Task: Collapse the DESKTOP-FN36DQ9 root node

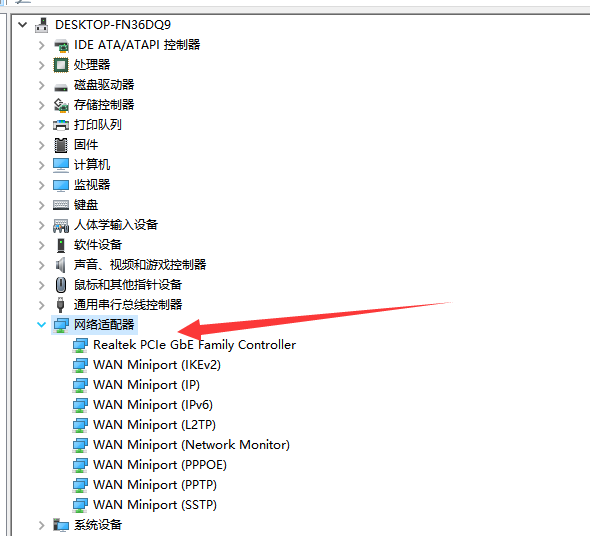Action: [23, 25]
